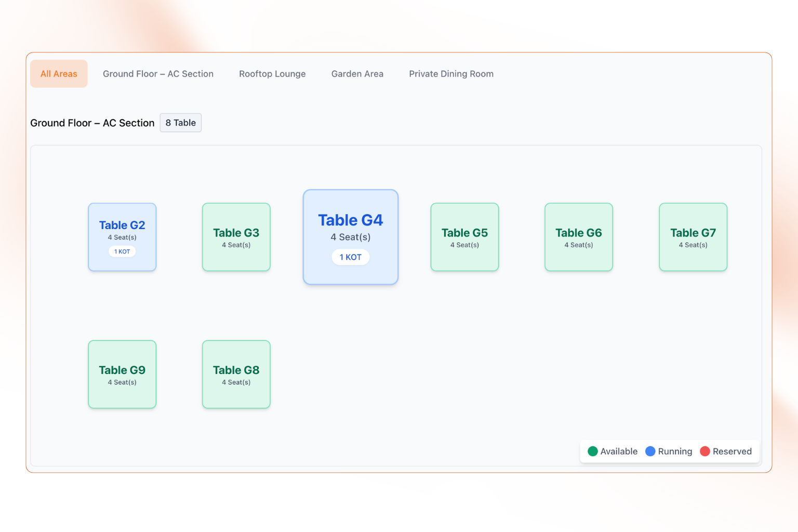Screen dimensions: 798x532
Task: Click the blue Running status indicator
Action: 650,451
